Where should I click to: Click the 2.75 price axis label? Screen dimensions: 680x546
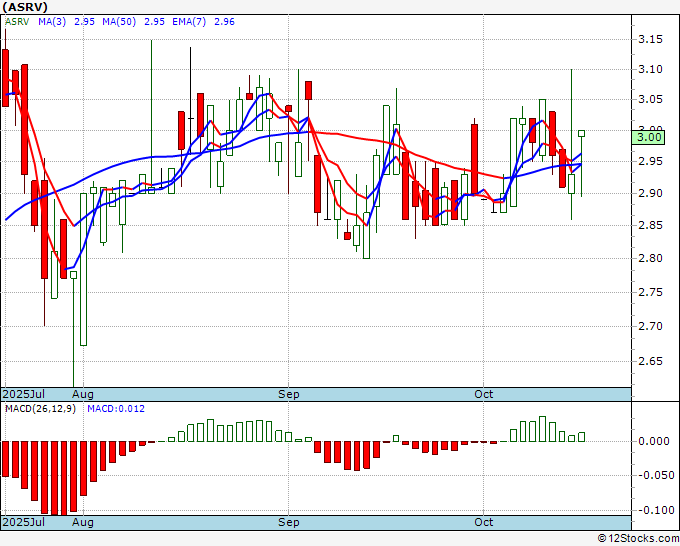pyautogui.click(x=651, y=292)
